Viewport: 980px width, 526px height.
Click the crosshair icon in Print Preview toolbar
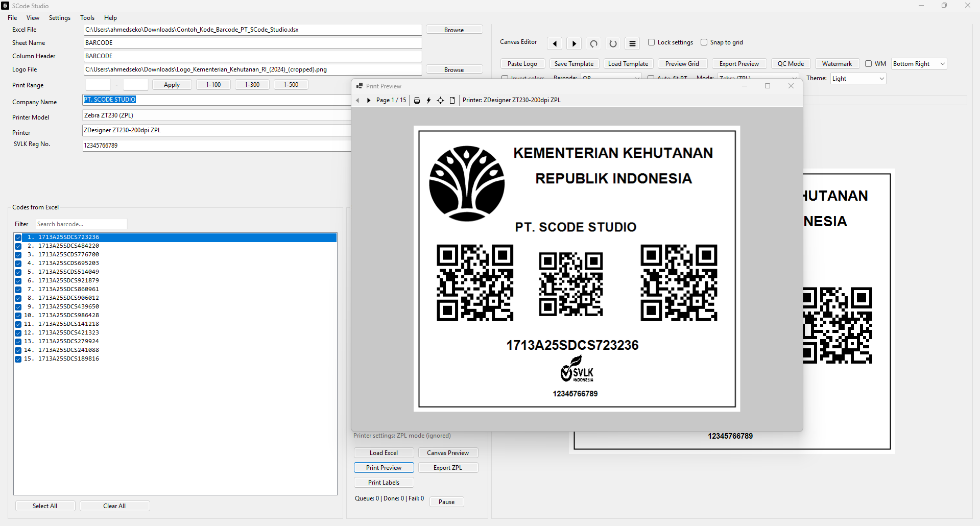(x=440, y=101)
